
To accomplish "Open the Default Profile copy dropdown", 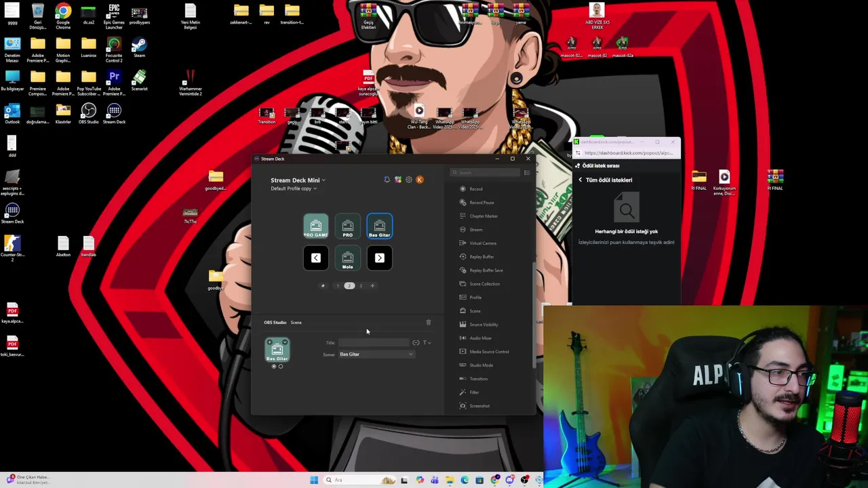I will [294, 188].
